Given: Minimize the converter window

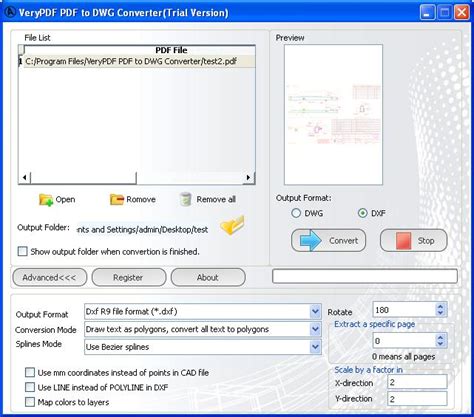Looking at the screenshot, I should [427, 13].
